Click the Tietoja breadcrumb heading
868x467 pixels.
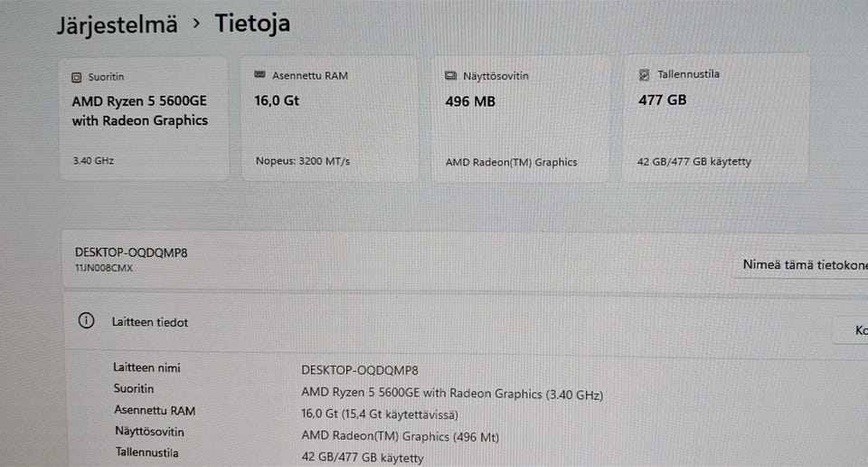point(252,24)
